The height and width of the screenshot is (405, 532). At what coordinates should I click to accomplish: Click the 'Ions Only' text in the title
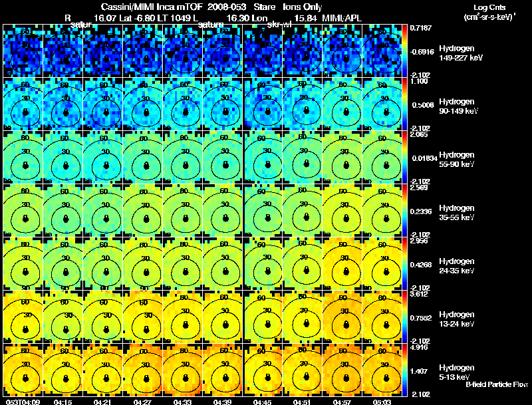tap(303, 7)
